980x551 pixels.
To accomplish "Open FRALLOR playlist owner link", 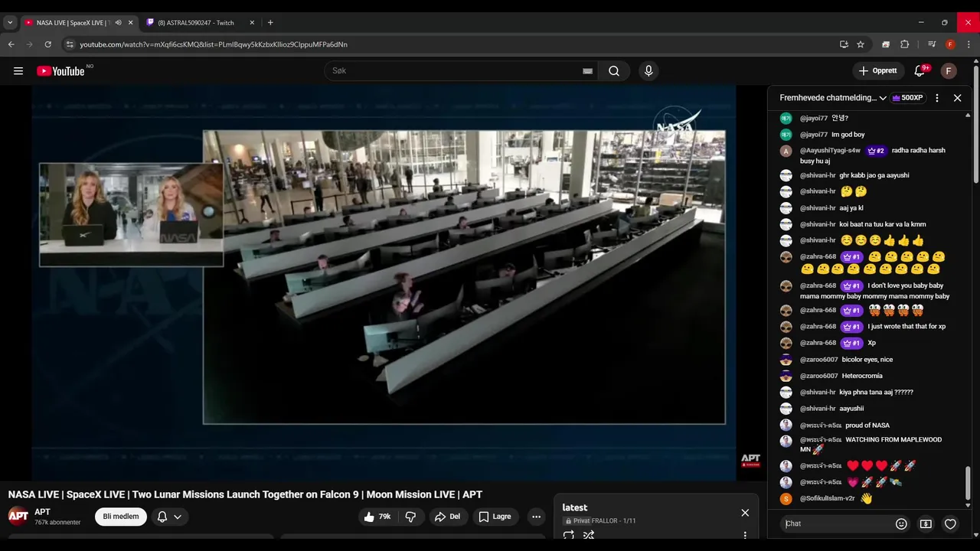I will point(606,521).
